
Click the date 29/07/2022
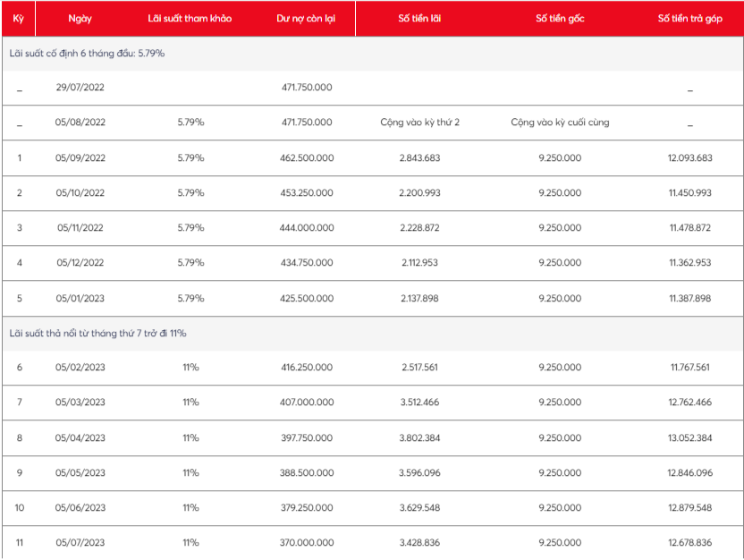click(x=80, y=88)
